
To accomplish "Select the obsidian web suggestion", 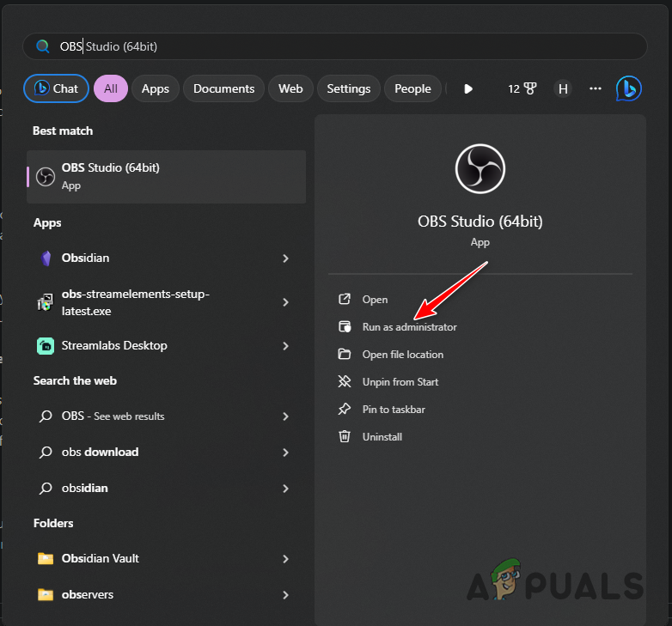I will tap(167, 488).
